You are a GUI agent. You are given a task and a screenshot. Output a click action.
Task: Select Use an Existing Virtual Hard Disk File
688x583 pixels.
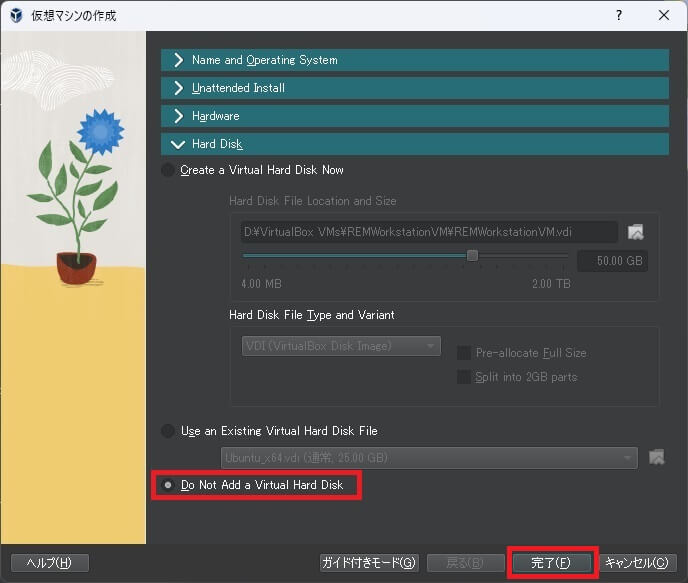point(270,431)
